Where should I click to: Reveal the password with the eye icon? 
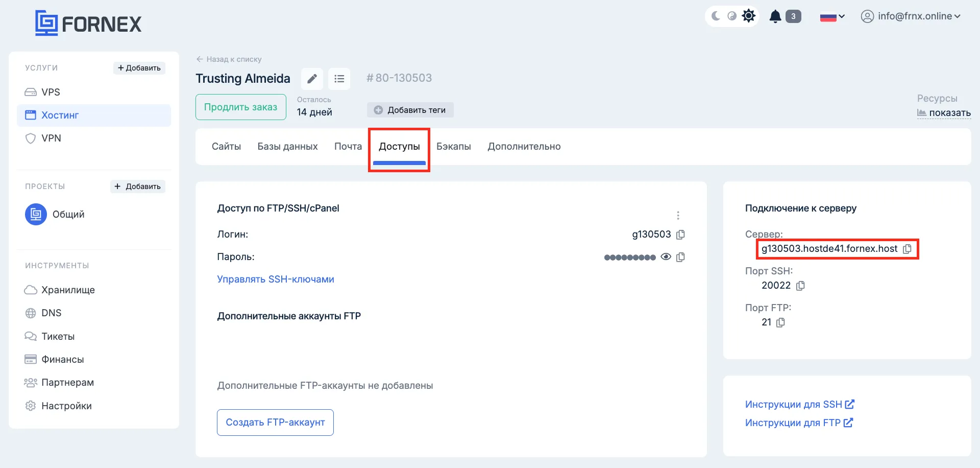[x=666, y=256]
